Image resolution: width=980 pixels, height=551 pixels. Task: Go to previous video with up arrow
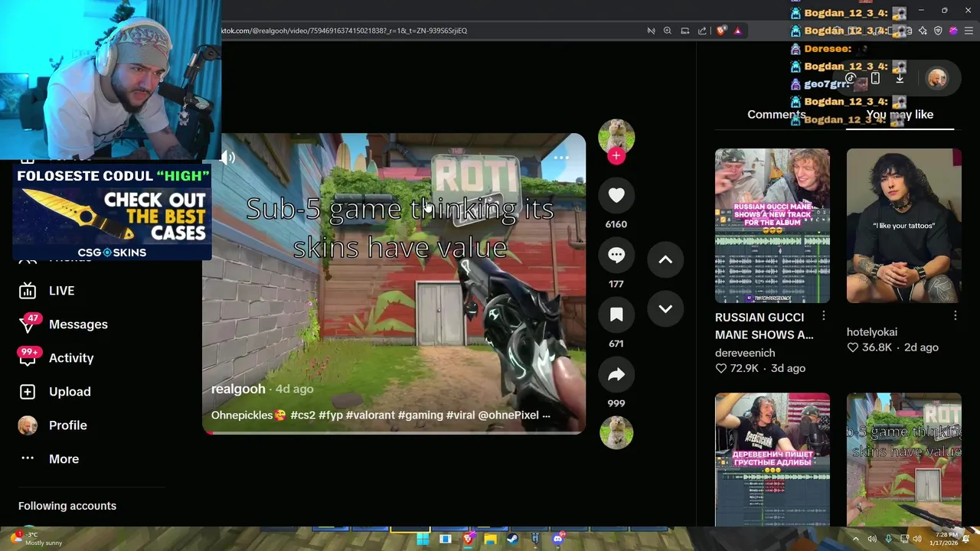[665, 259]
